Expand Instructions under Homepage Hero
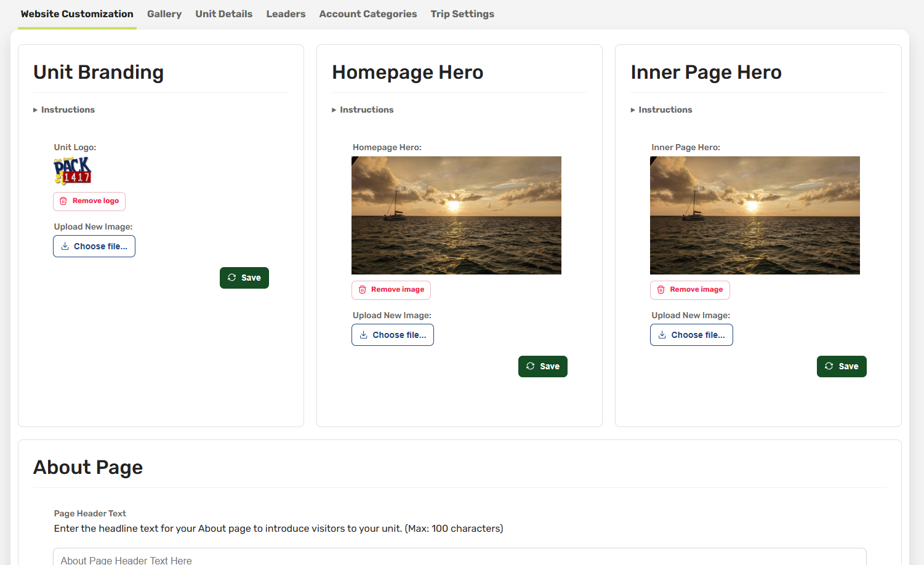 pos(363,110)
